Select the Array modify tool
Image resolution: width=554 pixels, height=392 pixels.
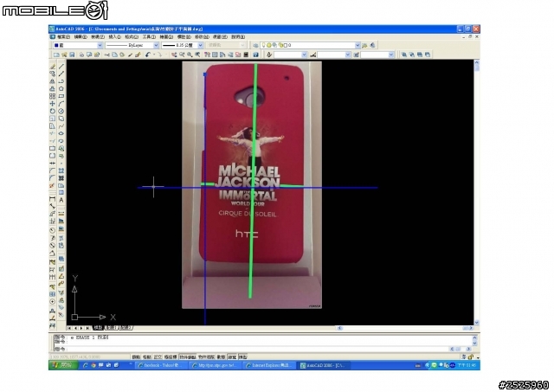coord(52,96)
